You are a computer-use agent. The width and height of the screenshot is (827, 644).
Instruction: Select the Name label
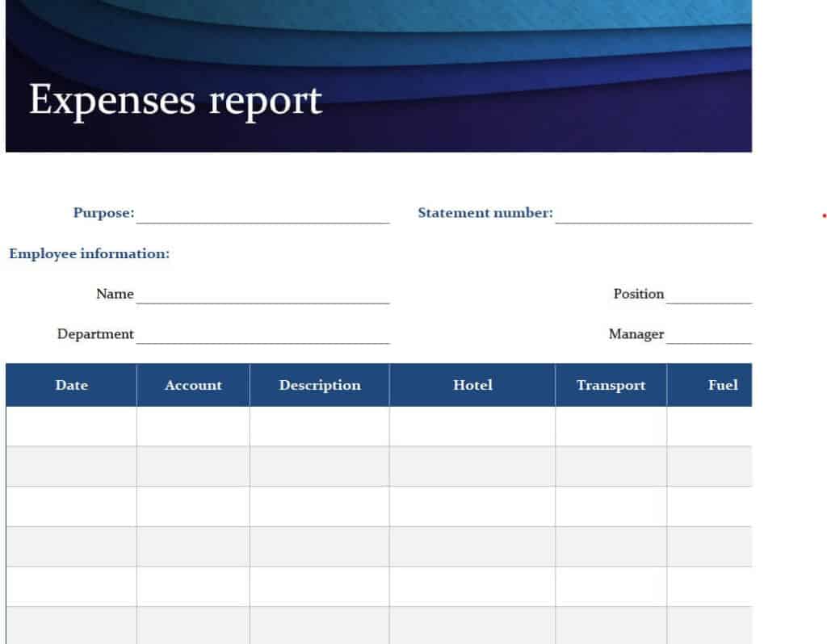pyautogui.click(x=115, y=294)
